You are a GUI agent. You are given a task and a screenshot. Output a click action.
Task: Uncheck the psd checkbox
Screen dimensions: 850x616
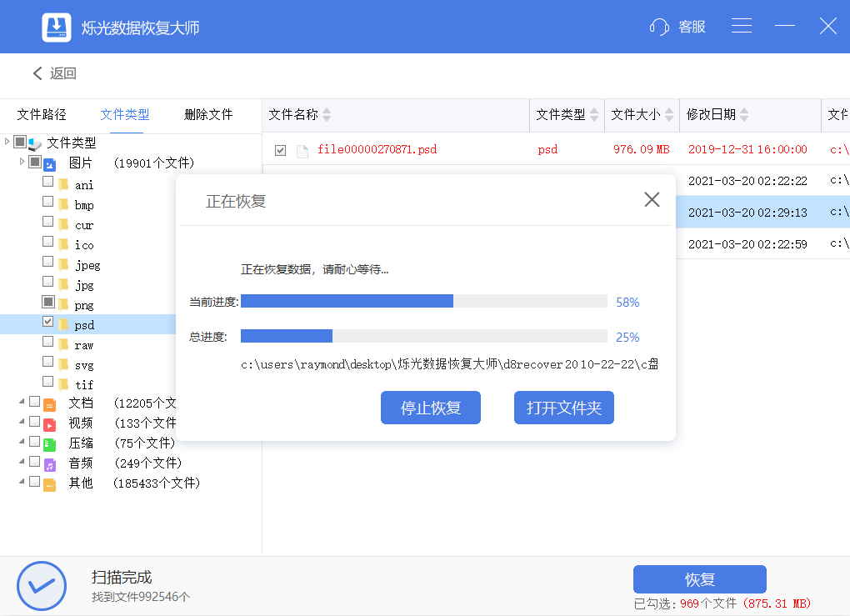pyautogui.click(x=47, y=322)
